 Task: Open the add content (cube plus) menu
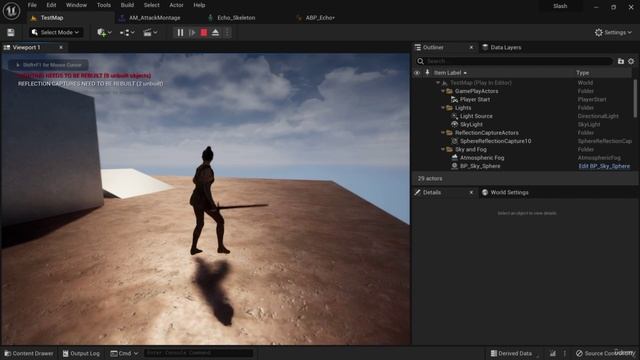click(104, 33)
